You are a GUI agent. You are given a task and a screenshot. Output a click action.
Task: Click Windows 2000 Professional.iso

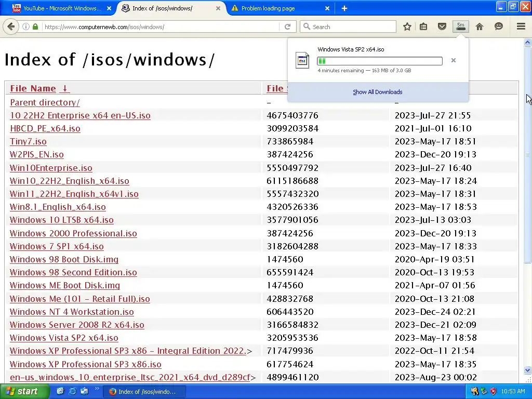[73, 233]
